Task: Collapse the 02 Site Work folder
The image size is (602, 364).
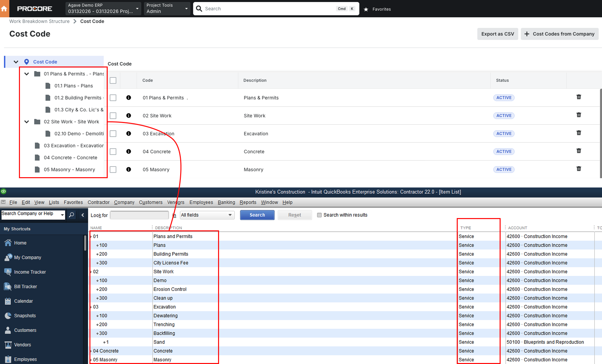Action: click(x=27, y=122)
